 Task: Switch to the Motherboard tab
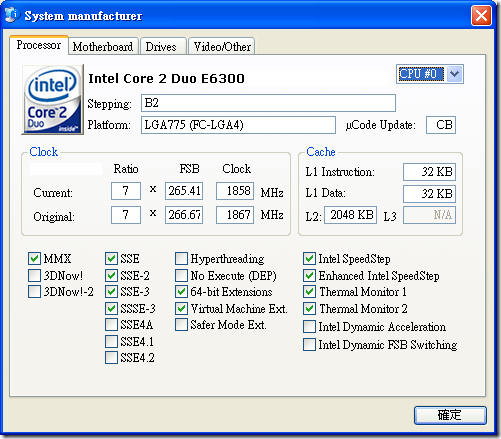coord(103,46)
